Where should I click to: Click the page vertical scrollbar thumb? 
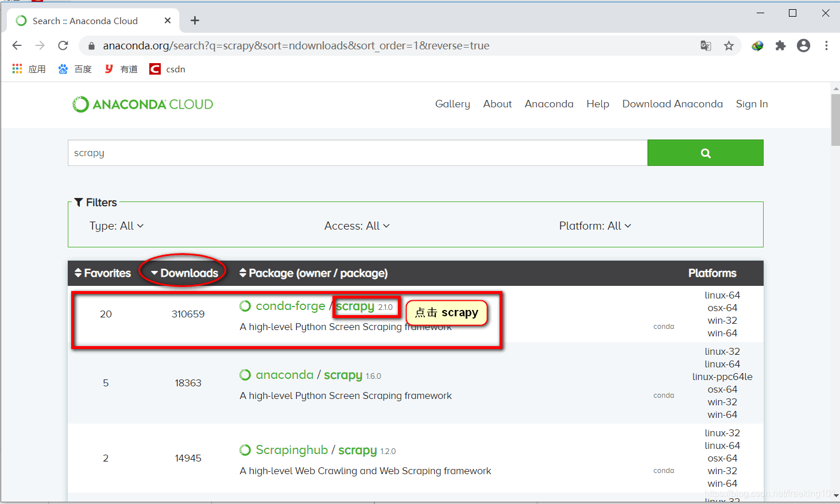pos(835,120)
